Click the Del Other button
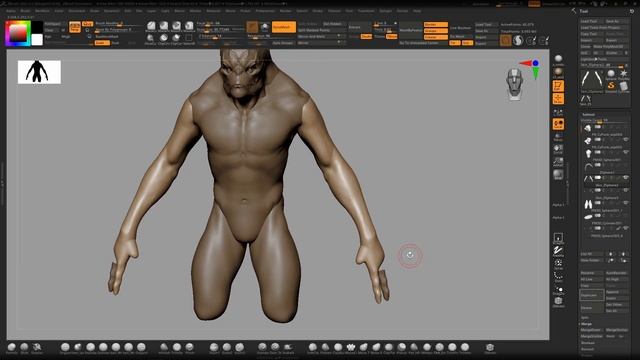The height and width of the screenshot is (360, 640). (x=617, y=304)
